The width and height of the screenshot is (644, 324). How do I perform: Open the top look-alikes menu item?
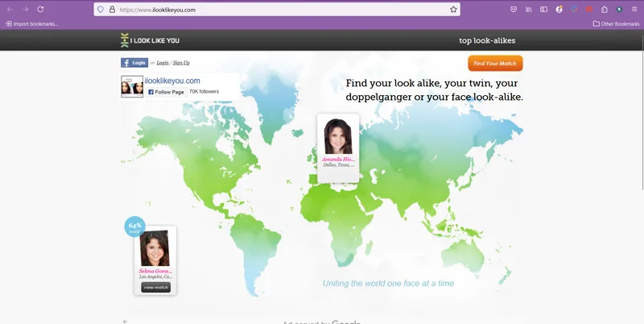(x=487, y=40)
